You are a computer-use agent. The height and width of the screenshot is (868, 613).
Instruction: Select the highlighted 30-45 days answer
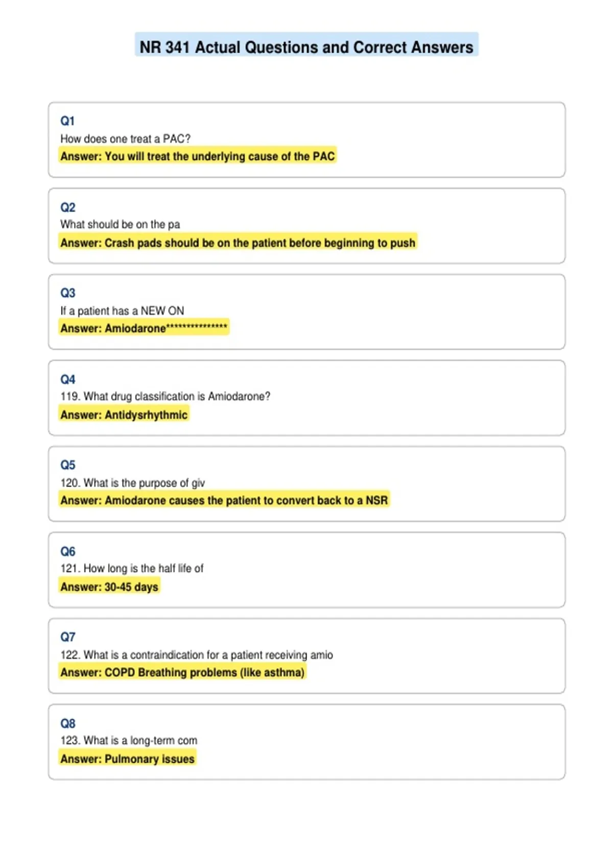click(109, 587)
